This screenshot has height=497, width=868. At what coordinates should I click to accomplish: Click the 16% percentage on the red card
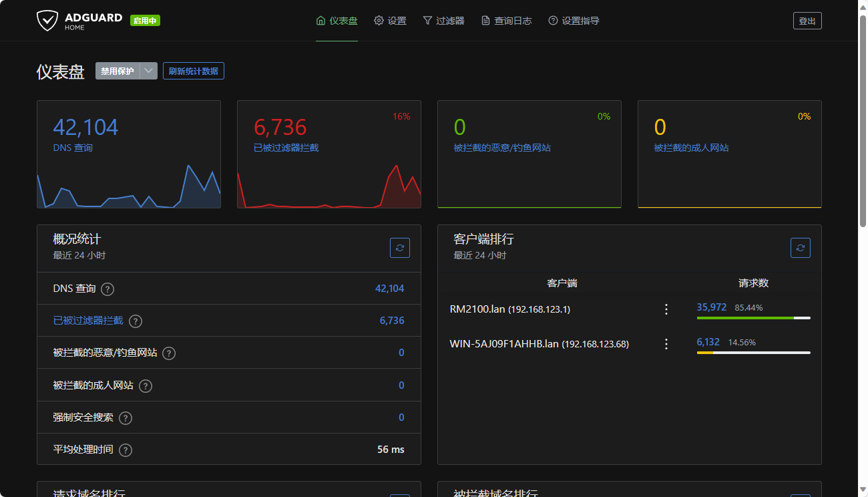(x=401, y=116)
